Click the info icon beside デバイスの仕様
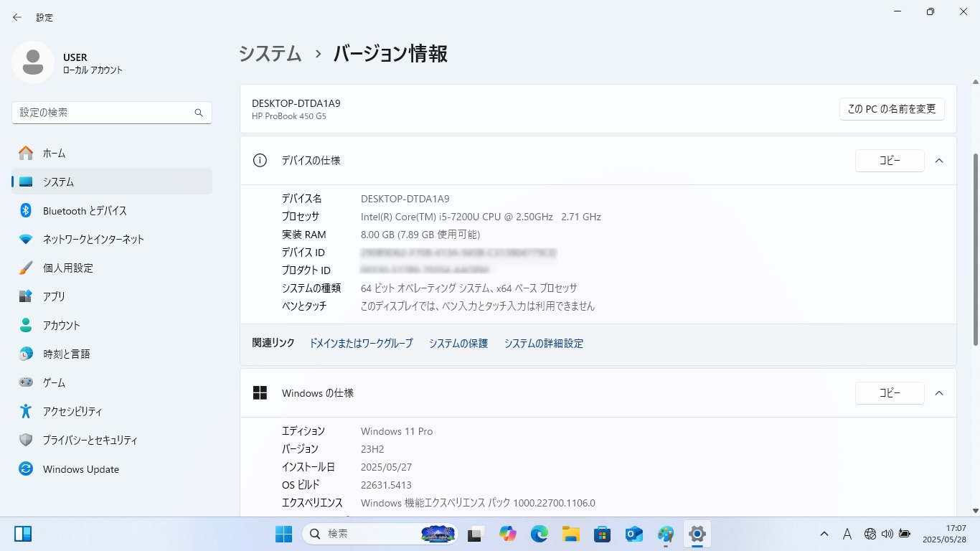 pos(260,161)
